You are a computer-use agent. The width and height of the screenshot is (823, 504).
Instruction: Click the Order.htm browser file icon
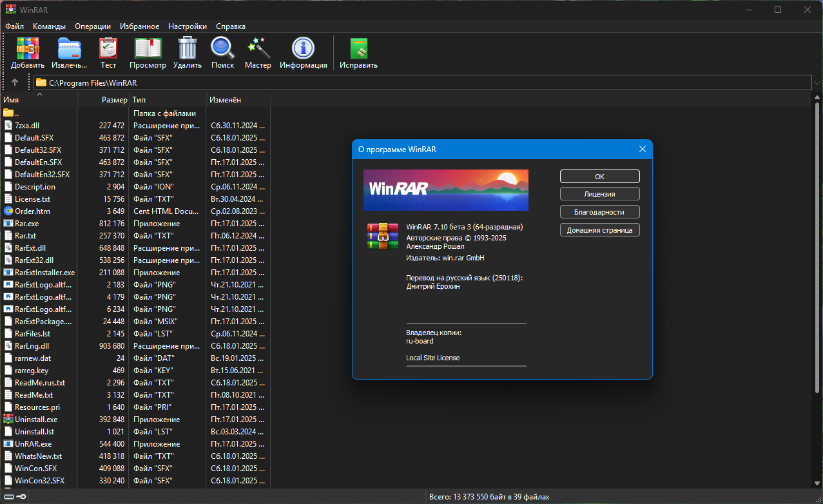click(8, 211)
